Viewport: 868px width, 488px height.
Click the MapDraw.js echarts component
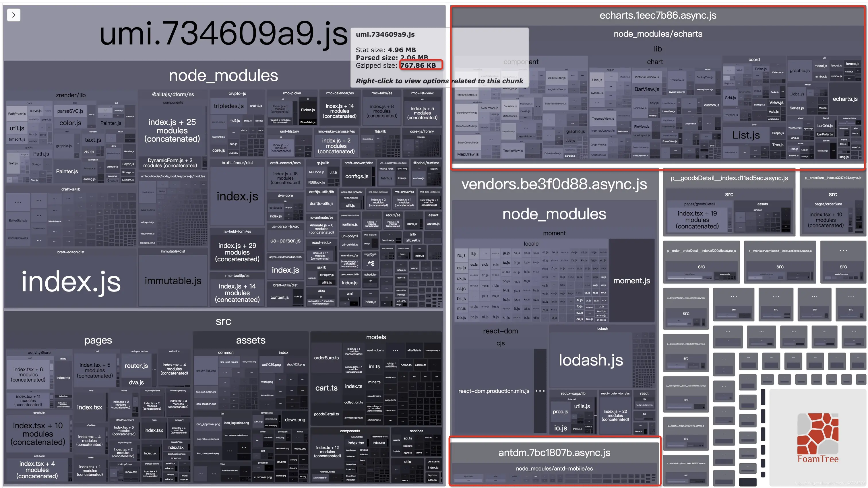click(468, 154)
